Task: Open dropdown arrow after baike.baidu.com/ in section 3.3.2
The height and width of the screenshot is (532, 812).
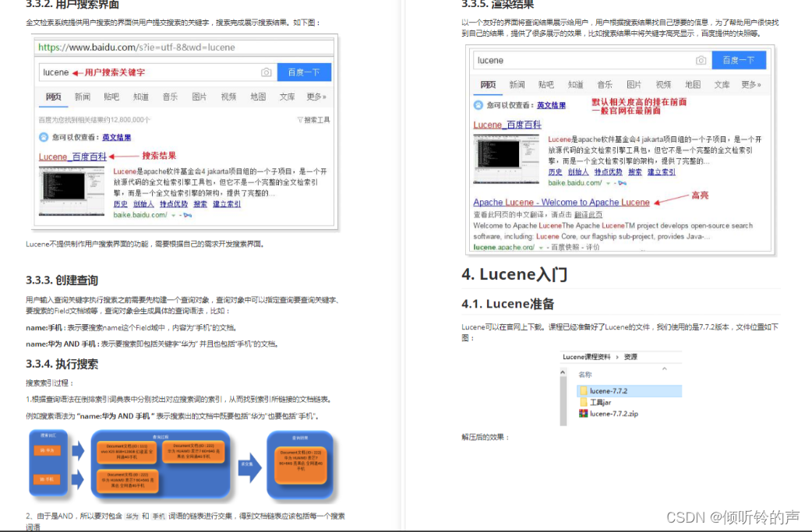Action: [174, 215]
